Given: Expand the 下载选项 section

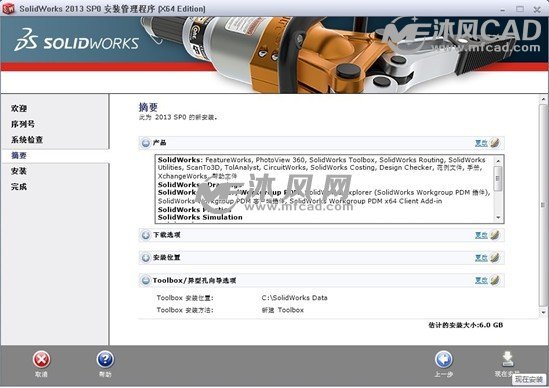Looking at the screenshot, I should 146,235.
